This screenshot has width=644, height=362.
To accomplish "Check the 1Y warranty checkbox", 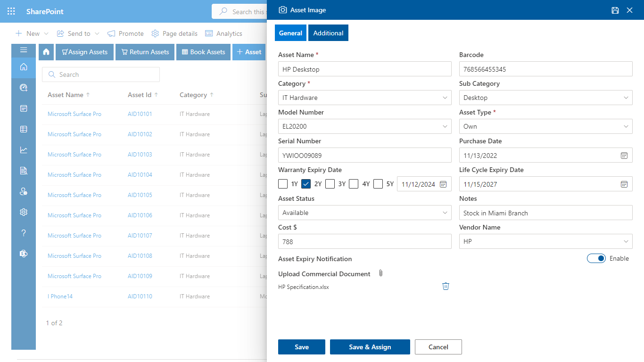I will point(283,184).
